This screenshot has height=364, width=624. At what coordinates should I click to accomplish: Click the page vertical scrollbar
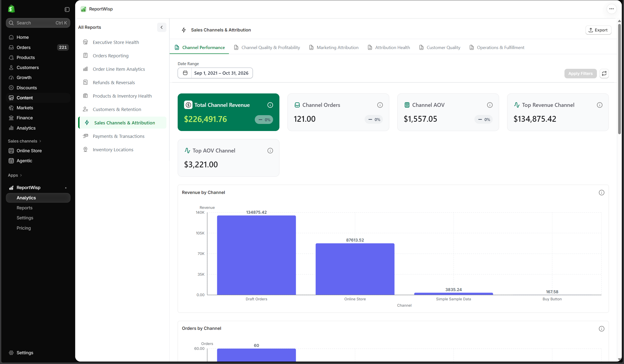(x=619, y=79)
